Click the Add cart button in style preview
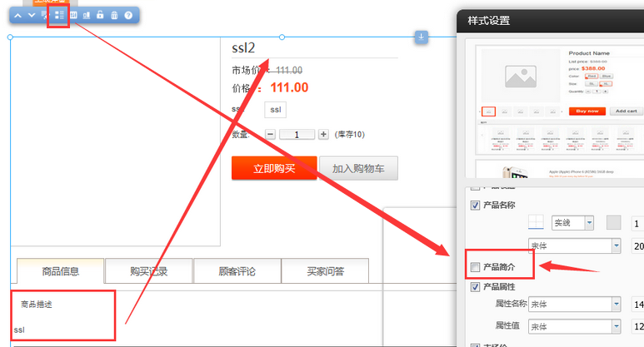Viewport: 644px width, 347px height. coord(626,112)
